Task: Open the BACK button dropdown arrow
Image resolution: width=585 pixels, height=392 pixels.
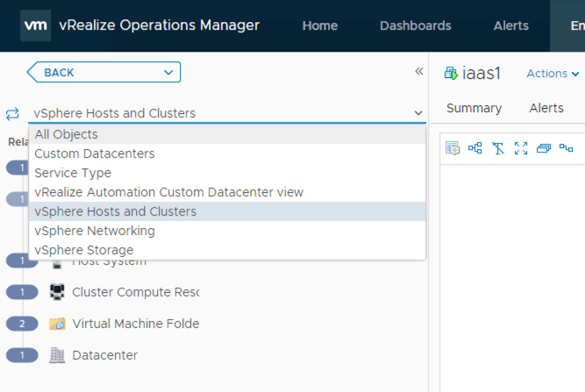Action: tap(166, 72)
